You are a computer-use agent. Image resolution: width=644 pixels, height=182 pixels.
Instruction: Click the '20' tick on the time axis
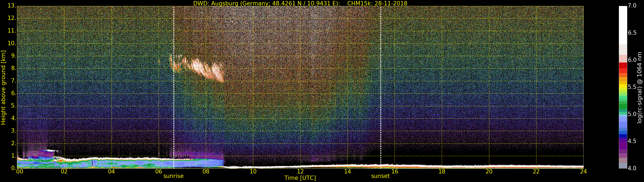tap(489, 172)
